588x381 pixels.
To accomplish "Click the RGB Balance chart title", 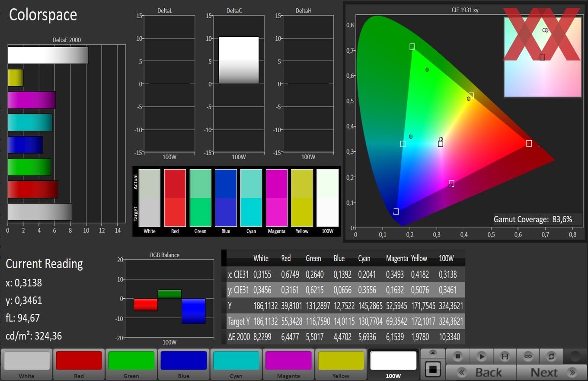I will coord(165,255).
